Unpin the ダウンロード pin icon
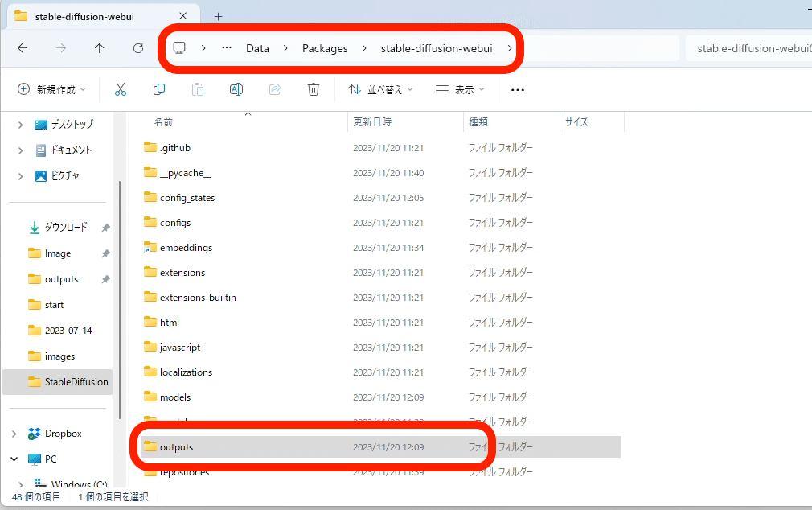Screen dimensions: 812x510 coord(105,228)
